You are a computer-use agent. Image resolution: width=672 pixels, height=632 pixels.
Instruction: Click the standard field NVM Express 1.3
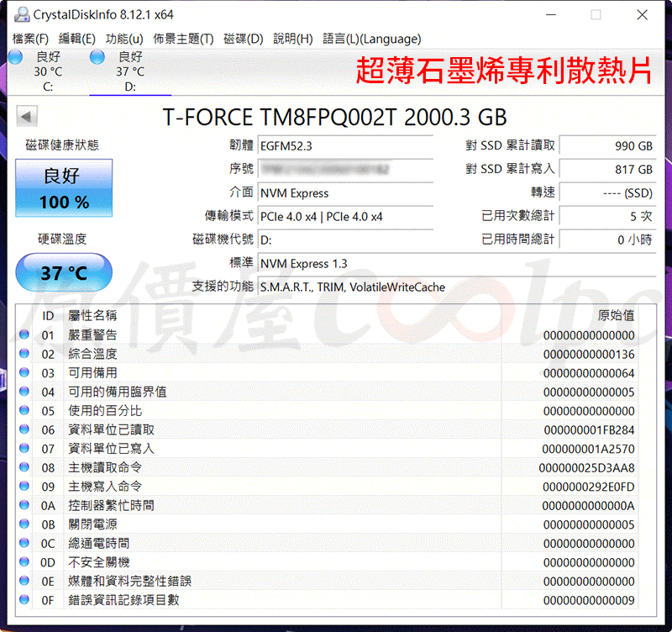pos(457,263)
